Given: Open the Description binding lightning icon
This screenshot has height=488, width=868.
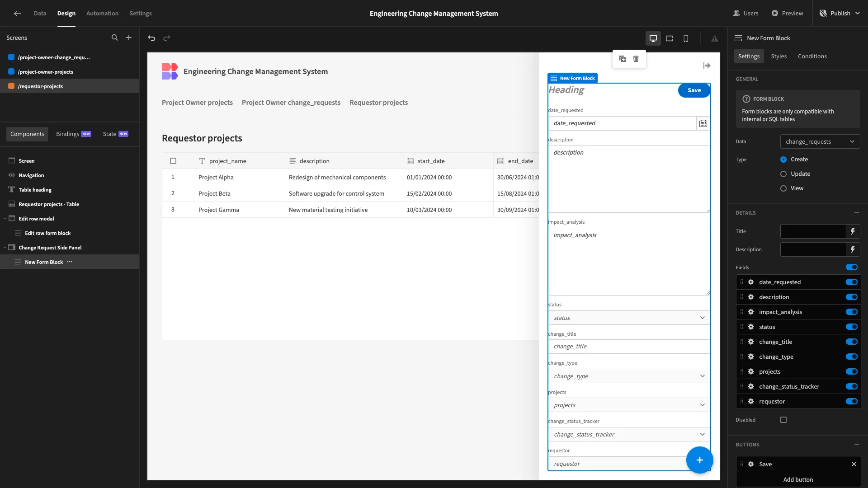Looking at the screenshot, I should (x=853, y=249).
